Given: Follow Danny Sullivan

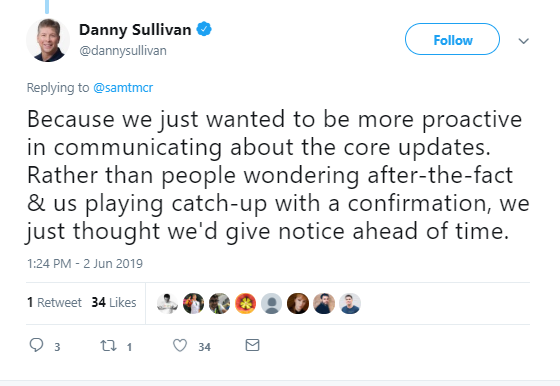Looking at the screenshot, I should tap(452, 39).
